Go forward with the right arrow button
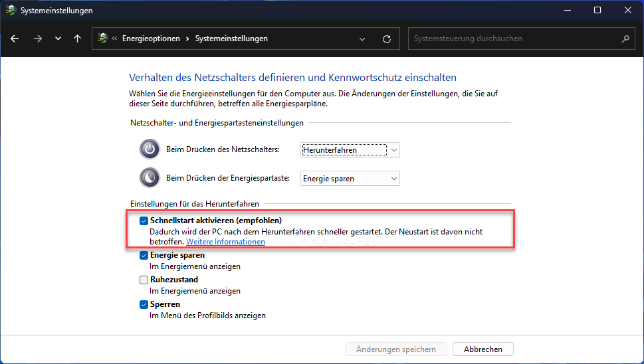The width and height of the screenshot is (644, 364). click(38, 39)
